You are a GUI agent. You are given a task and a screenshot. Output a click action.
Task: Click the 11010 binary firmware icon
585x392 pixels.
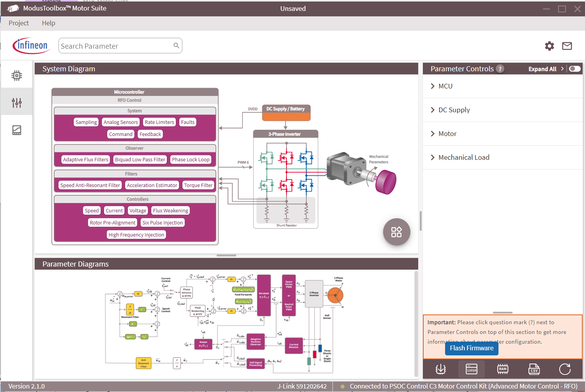coord(472,369)
